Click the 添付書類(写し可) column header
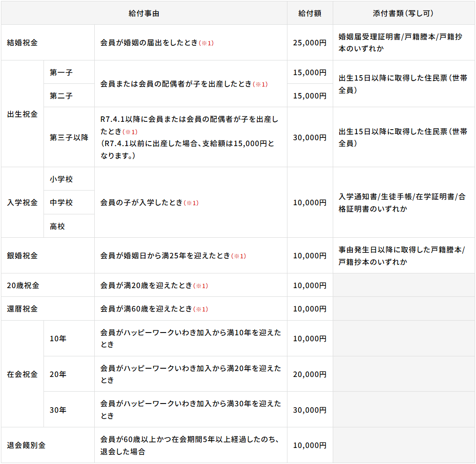This screenshot has height=464, width=476. (x=403, y=13)
